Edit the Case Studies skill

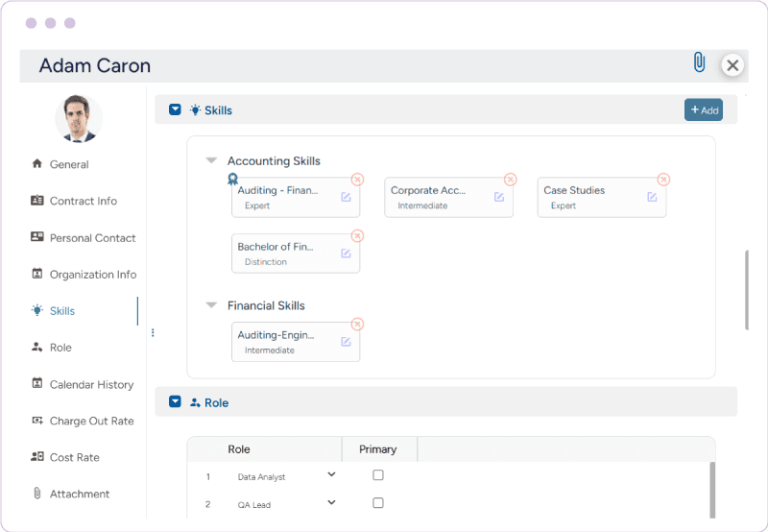652,197
